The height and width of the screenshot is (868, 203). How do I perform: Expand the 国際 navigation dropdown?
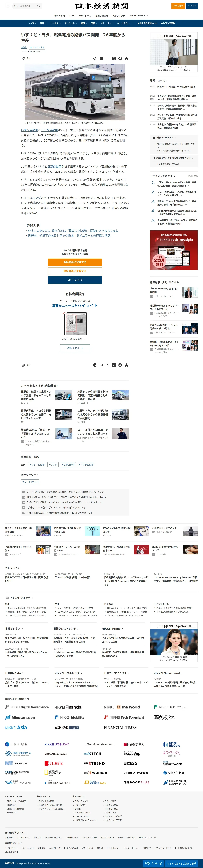coord(94,23)
